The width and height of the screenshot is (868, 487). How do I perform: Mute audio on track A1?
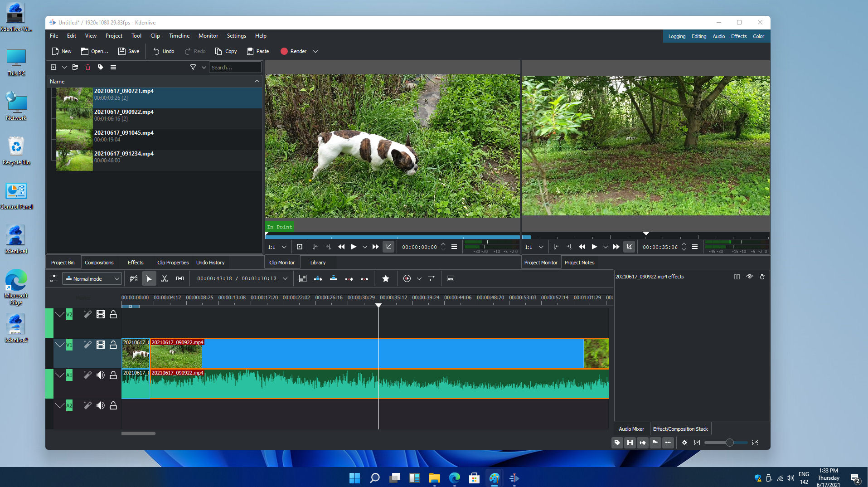(101, 375)
